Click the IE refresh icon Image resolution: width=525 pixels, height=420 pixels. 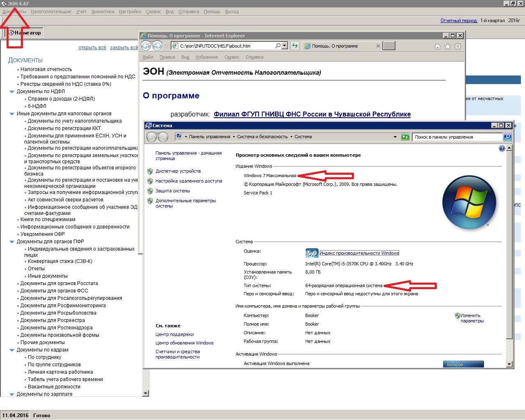294,46
